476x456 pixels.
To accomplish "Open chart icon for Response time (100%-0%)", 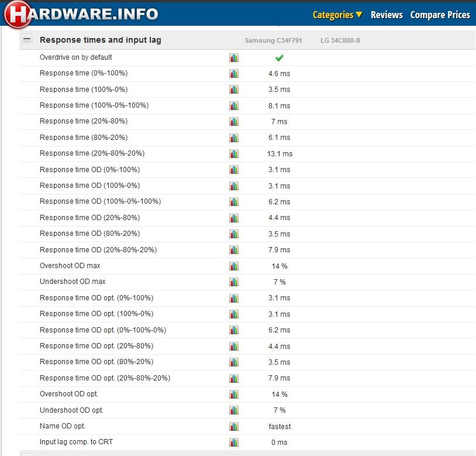I will tap(234, 90).
